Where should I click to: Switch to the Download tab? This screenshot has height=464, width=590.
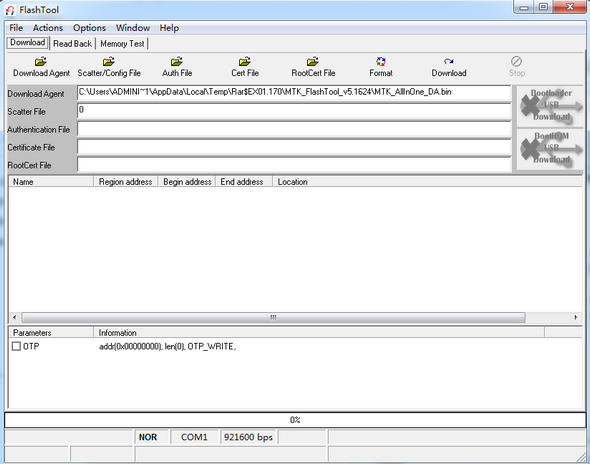pyautogui.click(x=27, y=43)
